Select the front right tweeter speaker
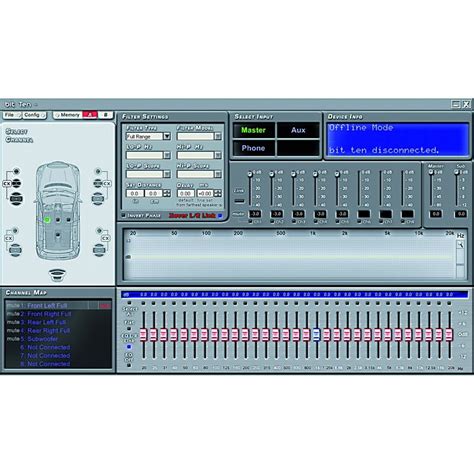474x474 pixels. [98, 171]
